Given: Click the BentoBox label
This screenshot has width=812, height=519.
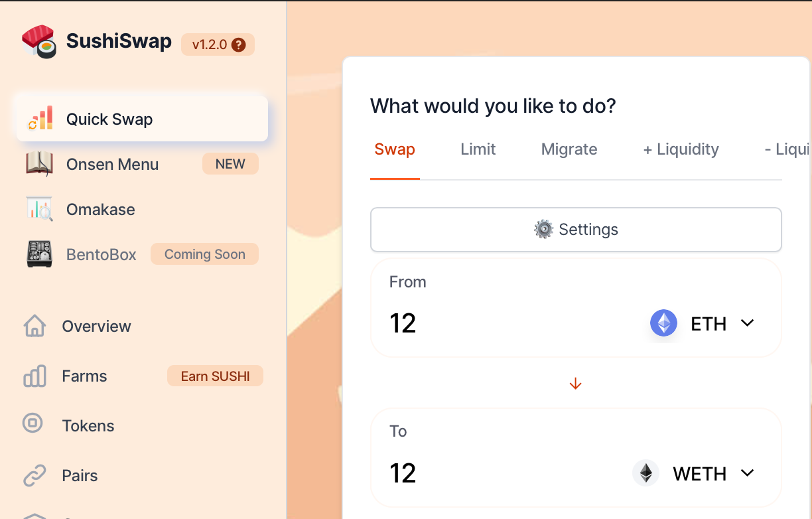Looking at the screenshot, I should point(101,255).
